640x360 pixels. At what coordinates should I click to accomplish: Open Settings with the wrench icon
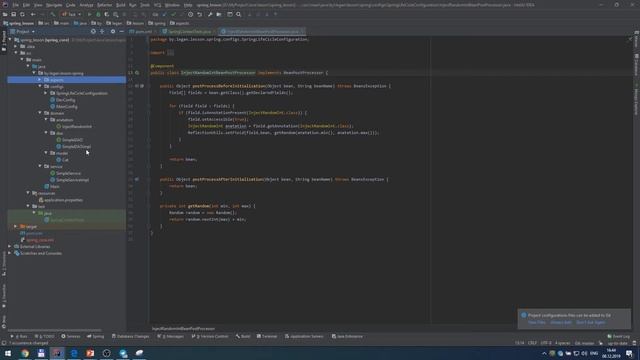(x=210, y=14)
